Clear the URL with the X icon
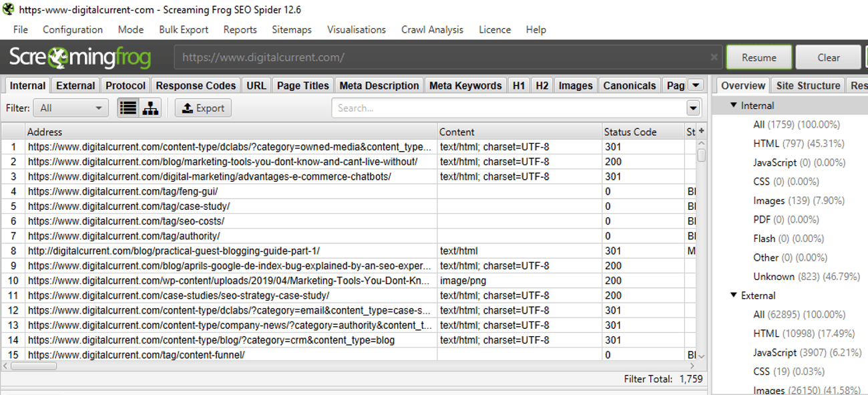The height and width of the screenshot is (395, 868). point(714,57)
